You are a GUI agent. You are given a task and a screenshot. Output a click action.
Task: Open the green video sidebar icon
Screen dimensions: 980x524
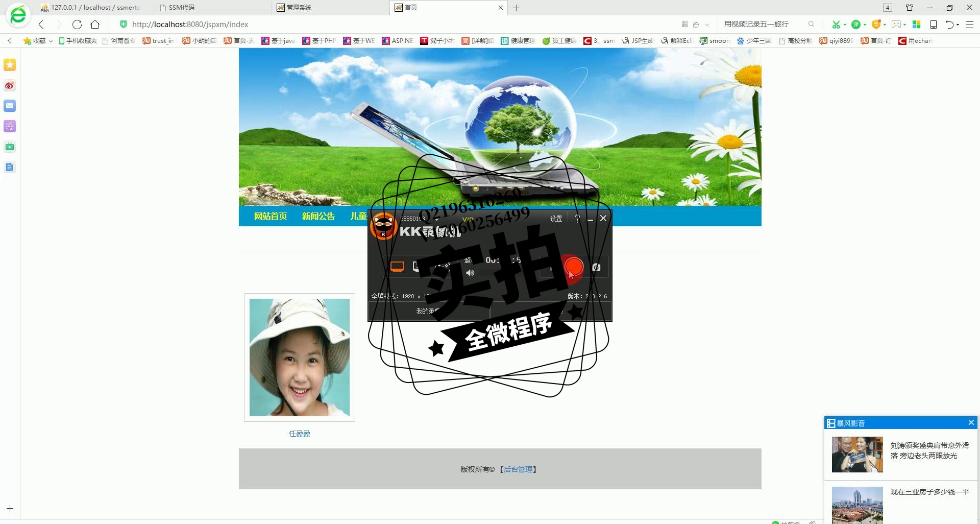pos(10,147)
